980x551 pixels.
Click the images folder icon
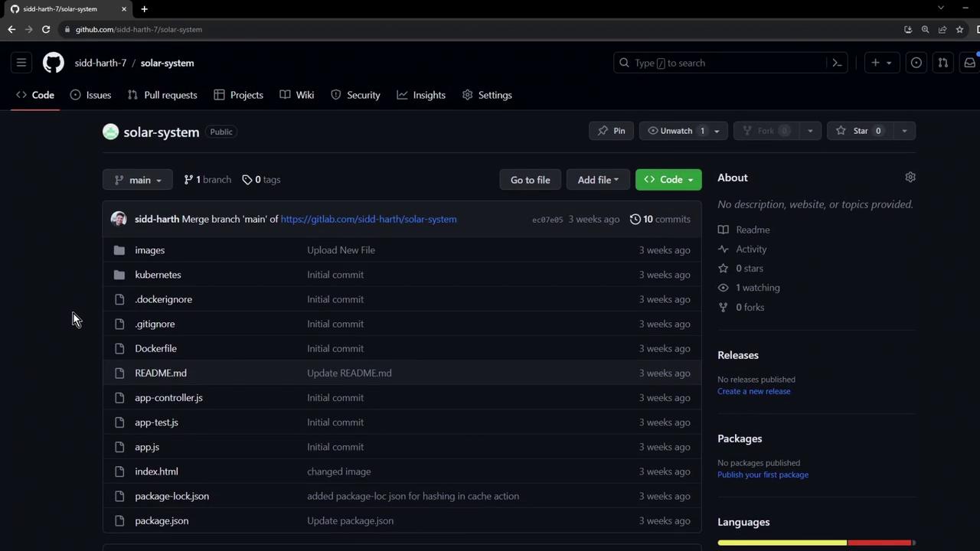[119, 250]
